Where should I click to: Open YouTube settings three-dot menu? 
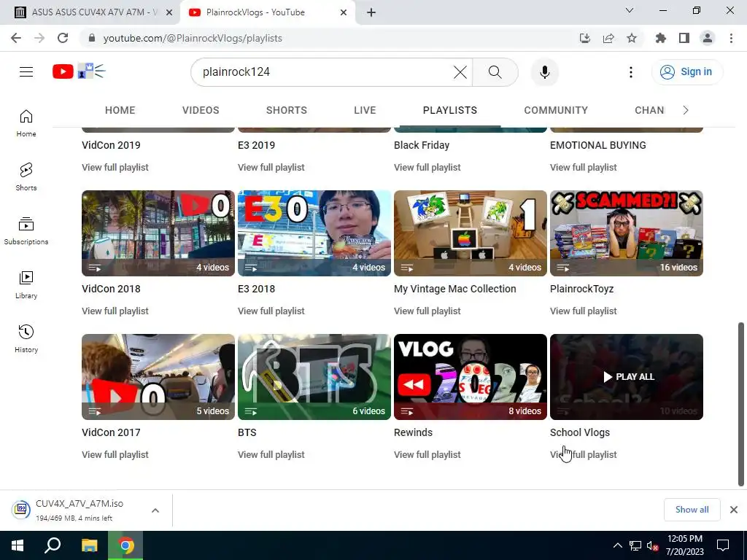click(x=631, y=72)
